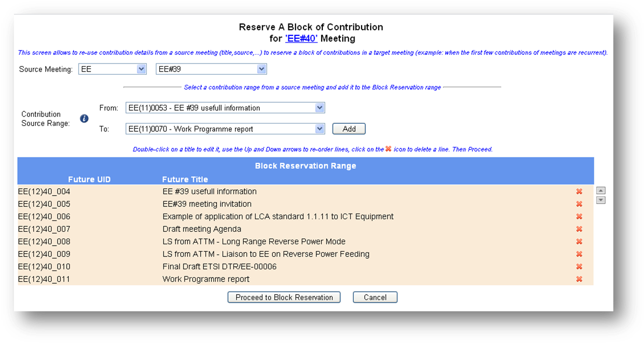Screen dimensions: 644x343
Task: Select title 'Final Draft ETSI DTR/EE-00006'
Action: click(220, 267)
